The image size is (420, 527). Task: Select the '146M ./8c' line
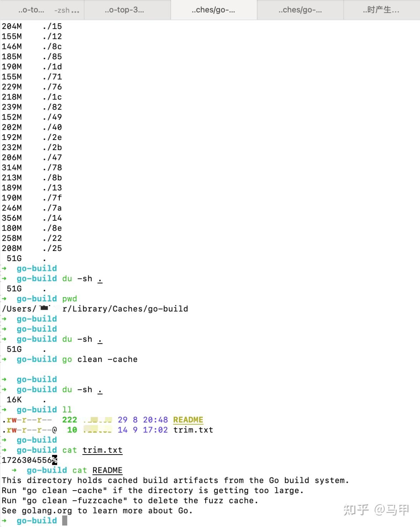[32, 46]
